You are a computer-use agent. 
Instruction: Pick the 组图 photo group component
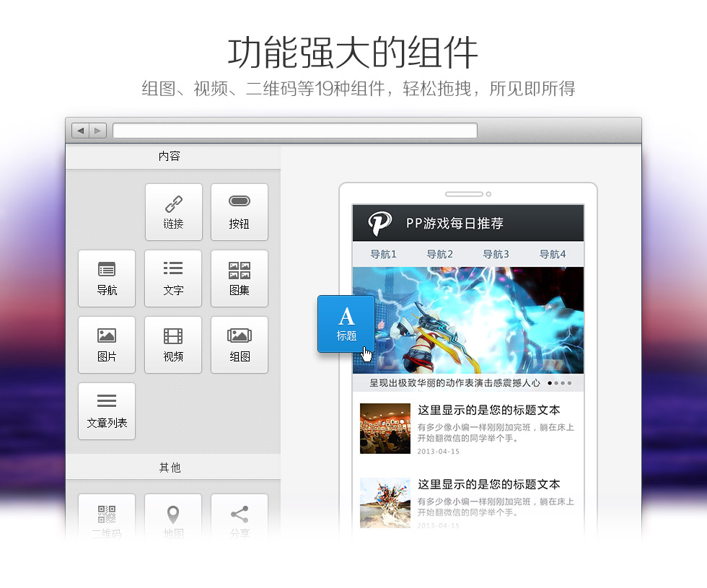click(239, 345)
